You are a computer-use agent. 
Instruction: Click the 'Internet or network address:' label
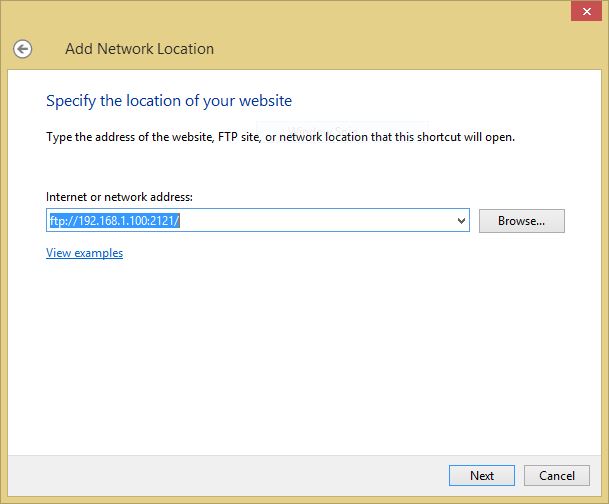tap(119, 197)
